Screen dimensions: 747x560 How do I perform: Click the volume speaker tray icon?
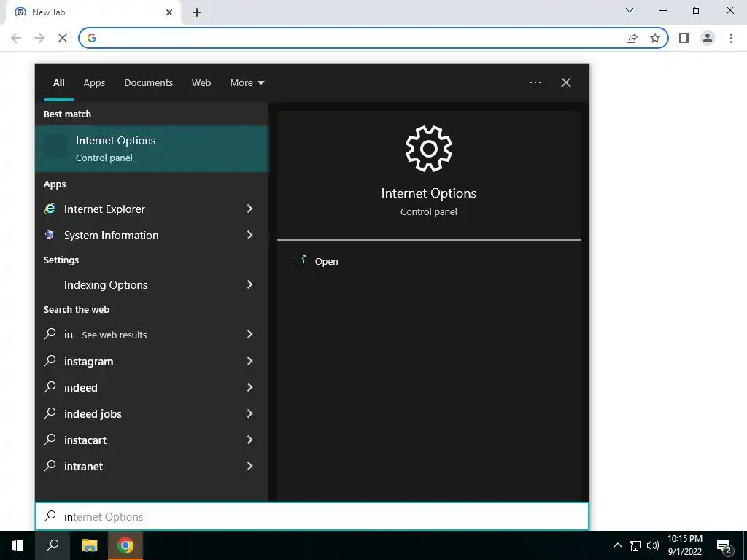pyautogui.click(x=652, y=545)
